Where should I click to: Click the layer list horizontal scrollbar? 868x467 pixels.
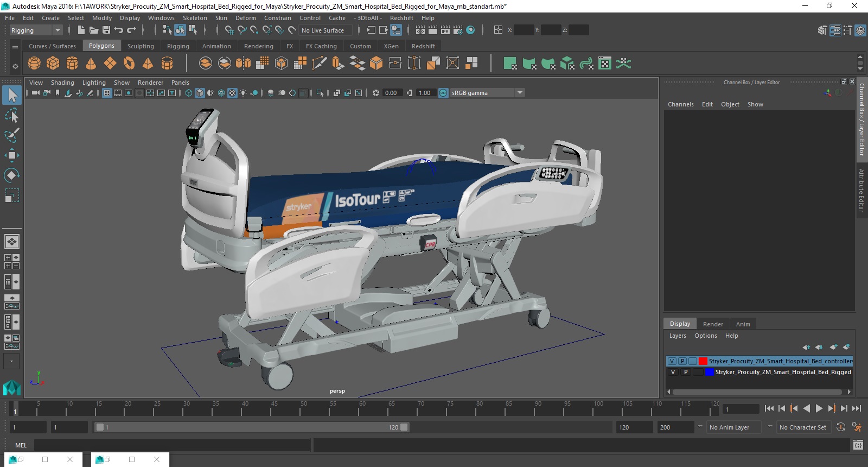pos(757,392)
